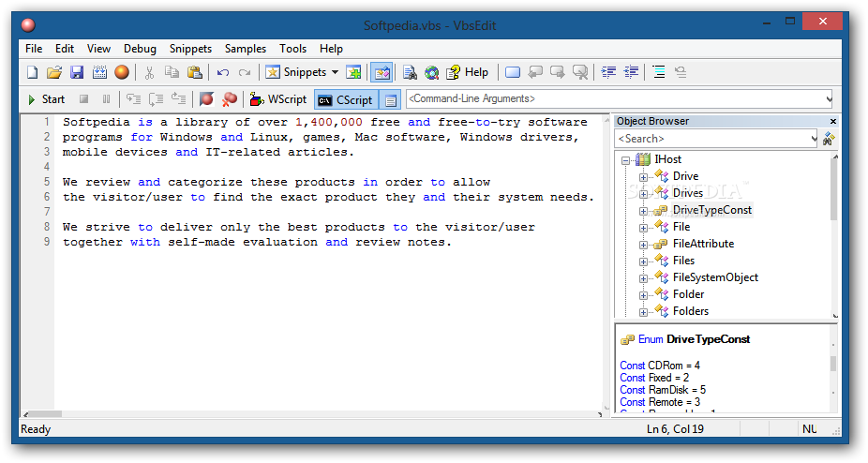Click the search icon beside the Object Browser search box

click(x=829, y=139)
